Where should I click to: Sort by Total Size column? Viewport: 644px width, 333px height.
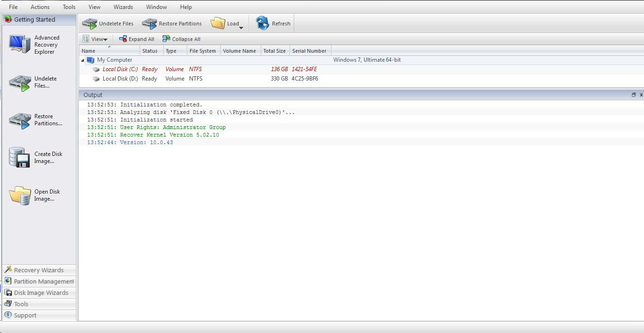click(x=275, y=51)
